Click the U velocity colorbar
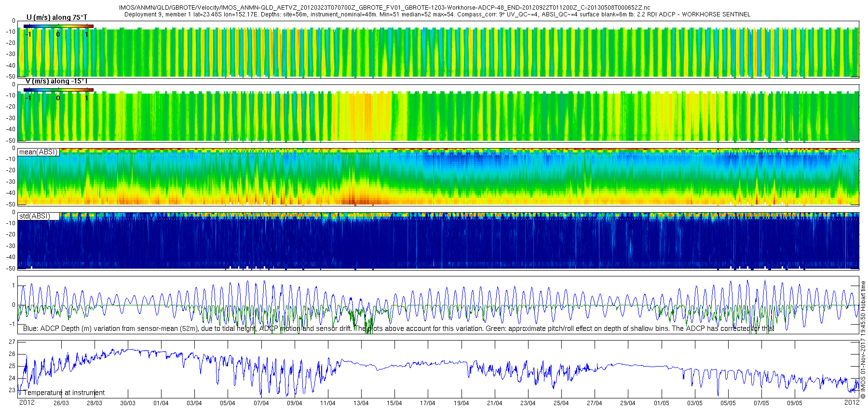The image size is (868, 410). [58, 26]
